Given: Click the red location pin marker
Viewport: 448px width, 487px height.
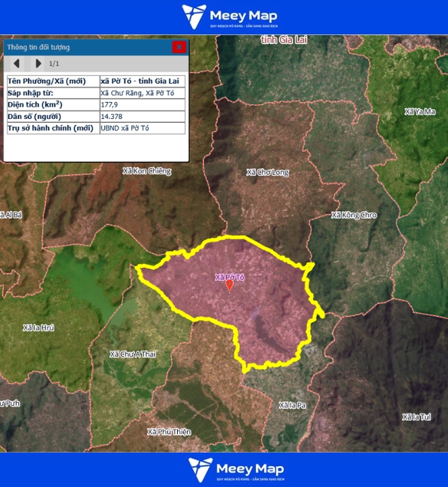Looking at the screenshot, I should tap(230, 286).
